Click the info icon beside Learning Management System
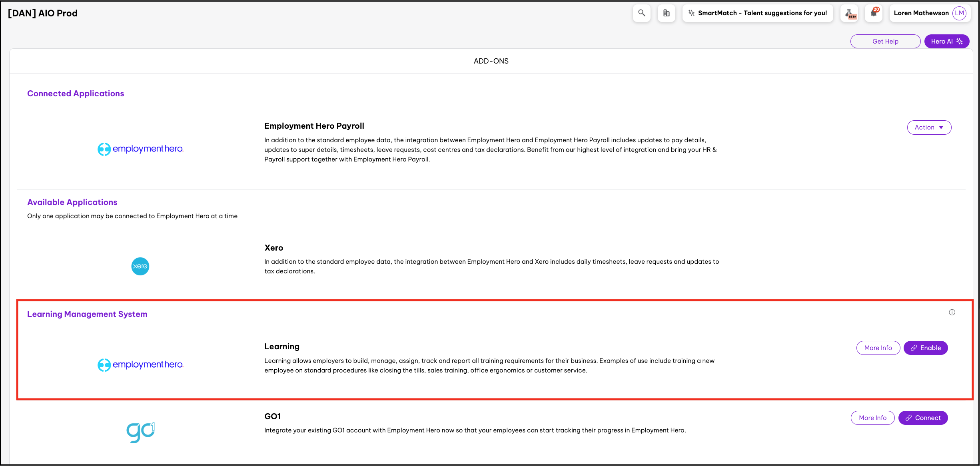 pyautogui.click(x=952, y=312)
